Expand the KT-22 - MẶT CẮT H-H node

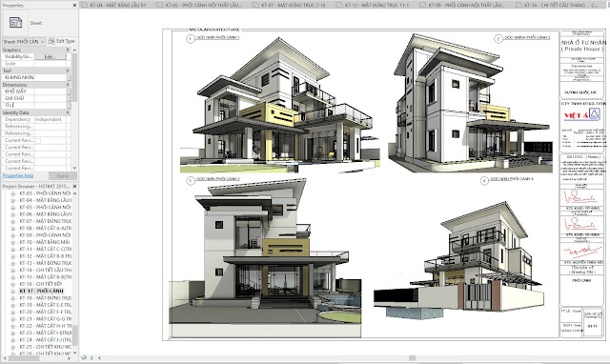(x=12, y=326)
